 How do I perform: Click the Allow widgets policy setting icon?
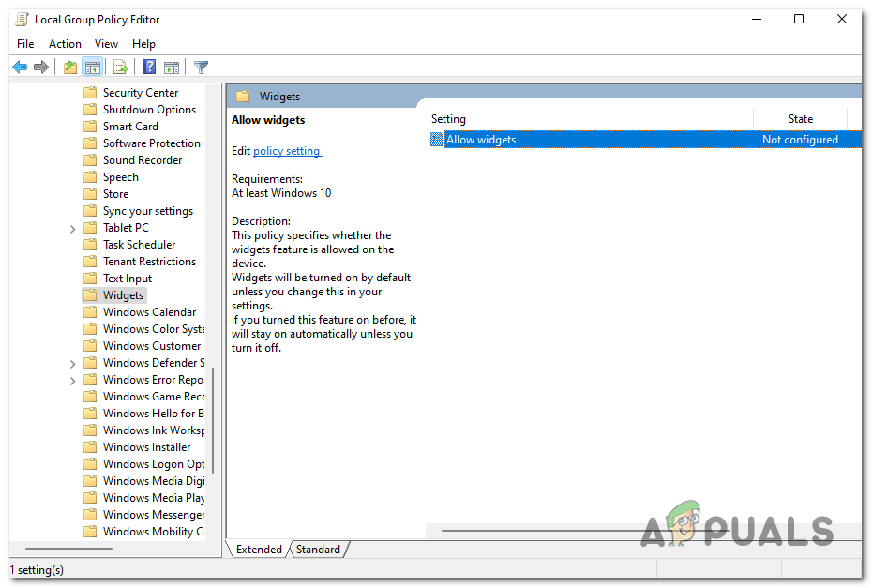[437, 139]
